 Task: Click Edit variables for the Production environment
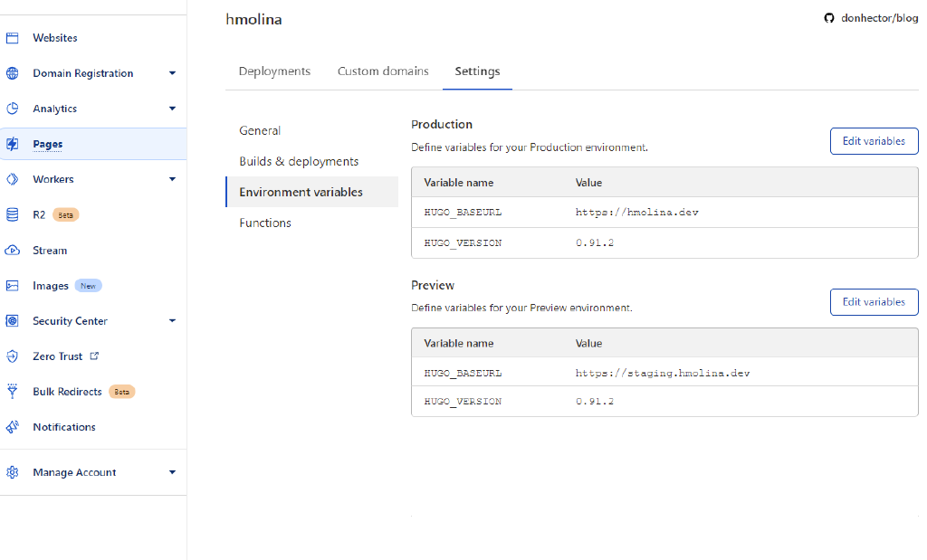[x=874, y=140]
